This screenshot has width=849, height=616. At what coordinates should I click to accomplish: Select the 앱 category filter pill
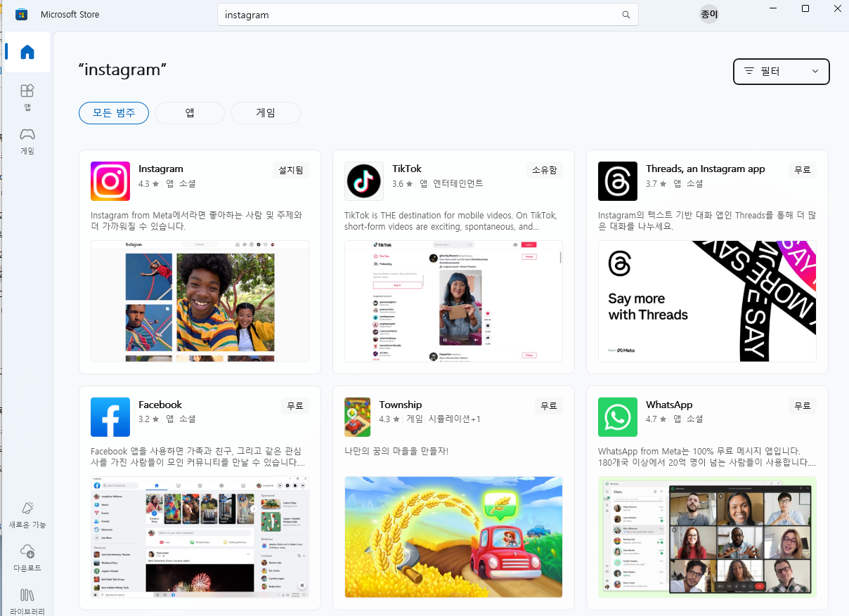point(190,113)
